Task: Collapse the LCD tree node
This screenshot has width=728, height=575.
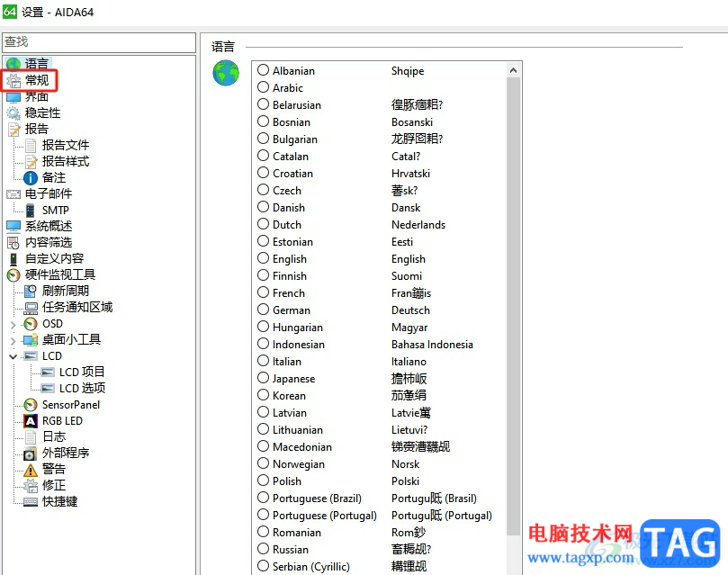Action: coord(13,356)
